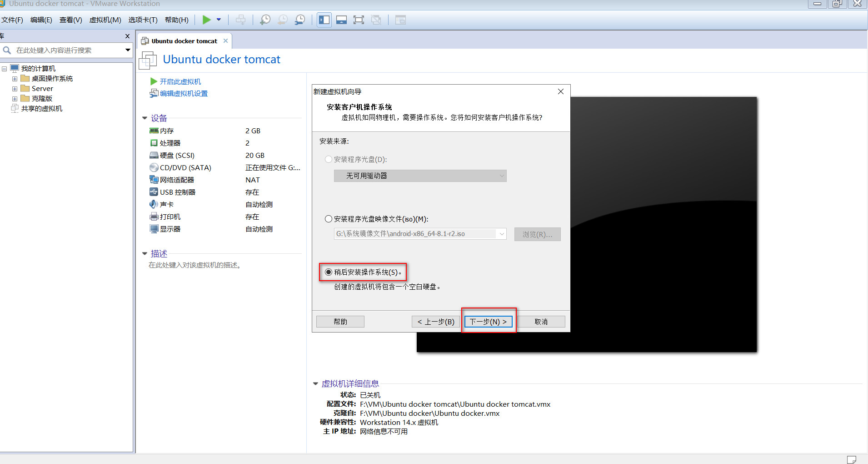
Task: Click the 20 GB disk size value
Action: [x=255, y=155]
